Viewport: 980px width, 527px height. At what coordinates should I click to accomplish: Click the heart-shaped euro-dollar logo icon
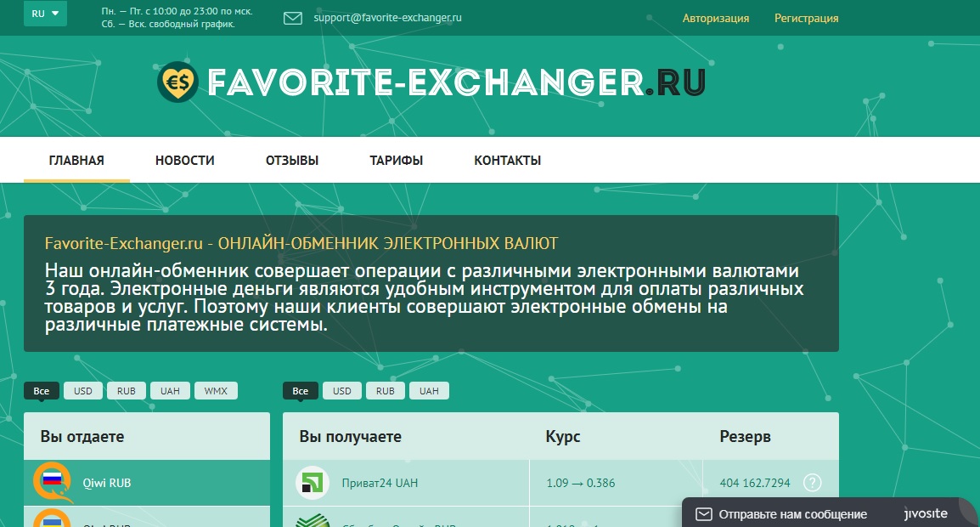pos(177,82)
